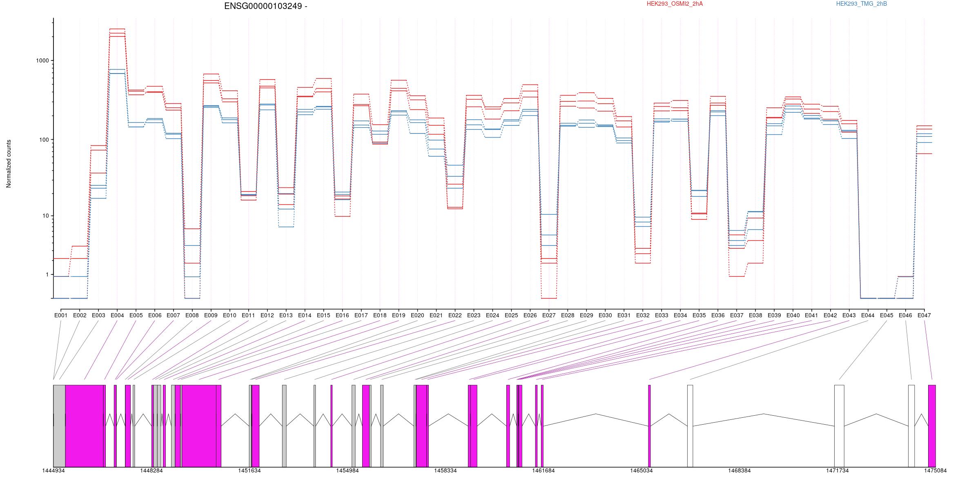Click exon label E012
The height and width of the screenshot is (490, 980).
pos(267,315)
